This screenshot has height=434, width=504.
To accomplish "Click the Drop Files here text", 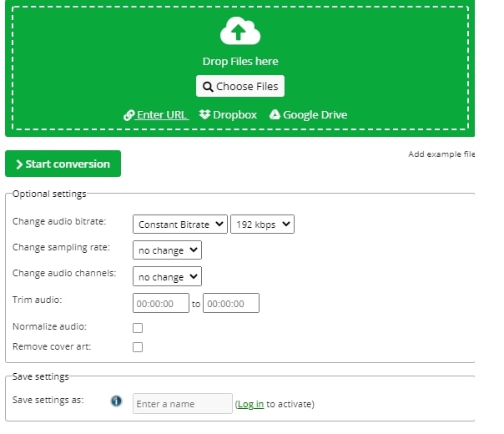I will click(x=240, y=62).
